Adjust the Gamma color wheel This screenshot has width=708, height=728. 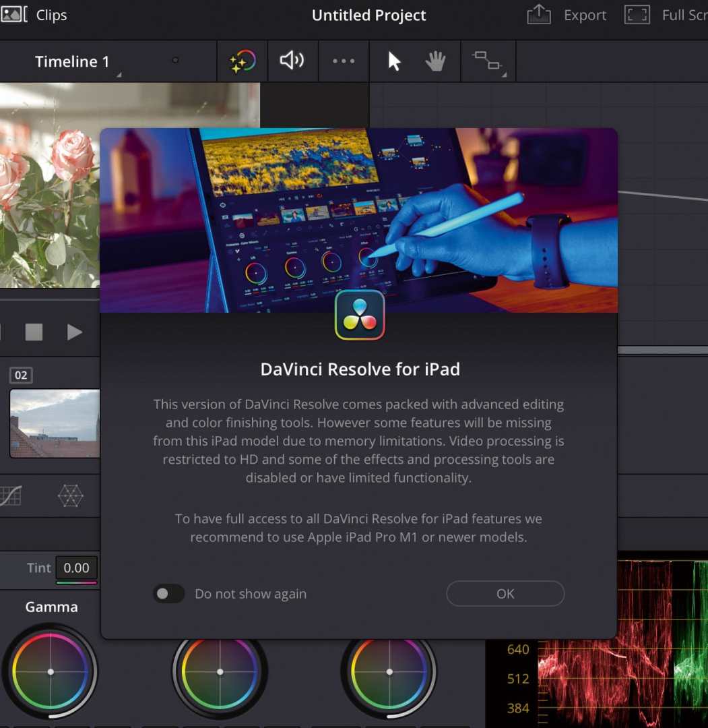coord(51,671)
